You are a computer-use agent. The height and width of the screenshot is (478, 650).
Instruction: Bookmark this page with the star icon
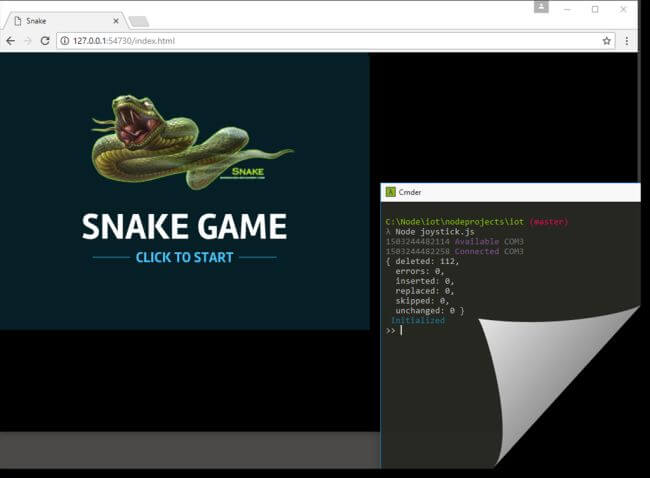606,41
